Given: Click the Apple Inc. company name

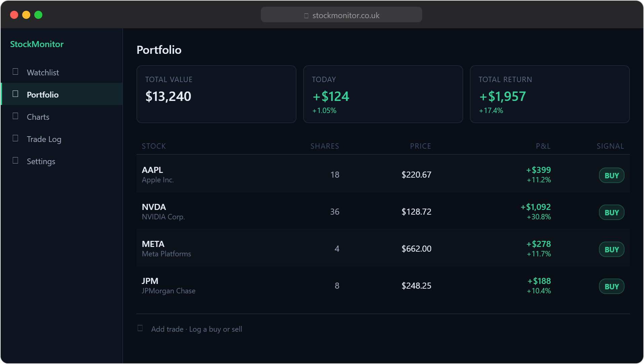Looking at the screenshot, I should click(x=158, y=180).
